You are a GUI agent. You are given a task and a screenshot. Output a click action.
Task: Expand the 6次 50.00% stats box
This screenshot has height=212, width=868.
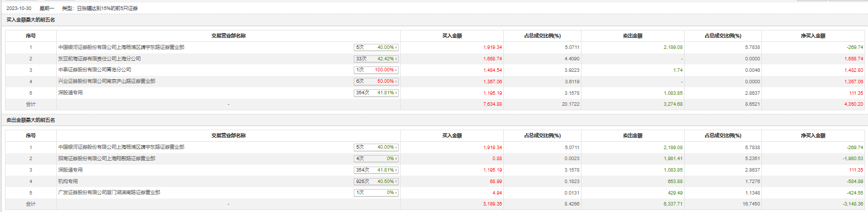coord(376,81)
